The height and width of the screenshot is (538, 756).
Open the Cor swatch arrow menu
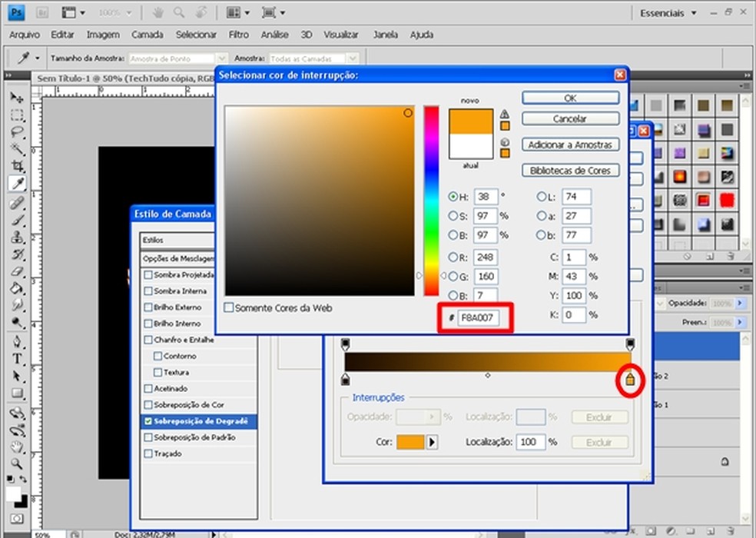click(x=432, y=442)
